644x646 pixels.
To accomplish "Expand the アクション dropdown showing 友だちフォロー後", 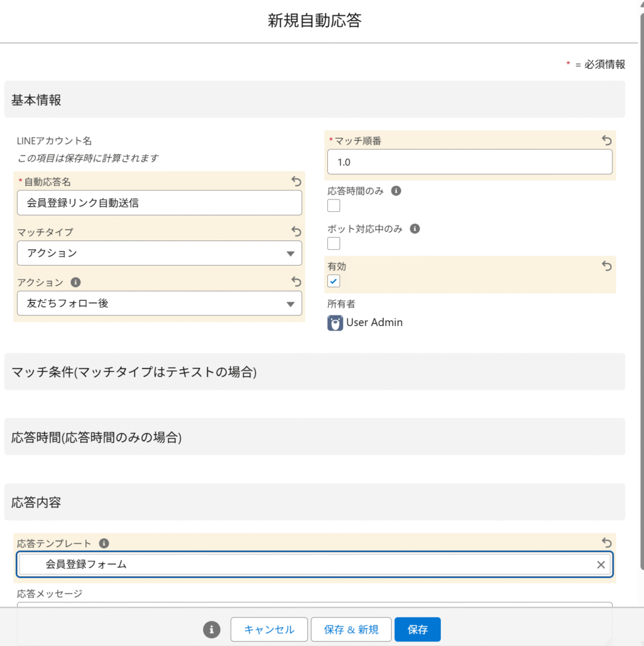I will (x=159, y=303).
